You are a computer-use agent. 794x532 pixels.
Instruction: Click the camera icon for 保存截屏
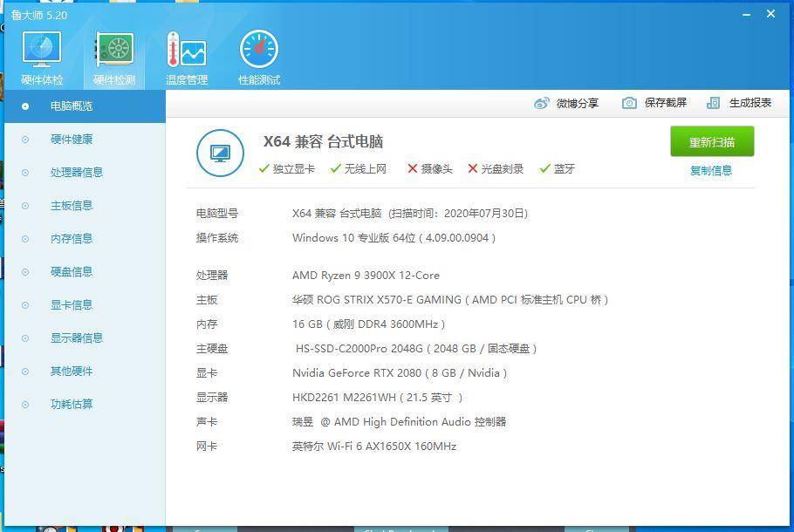point(629,103)
